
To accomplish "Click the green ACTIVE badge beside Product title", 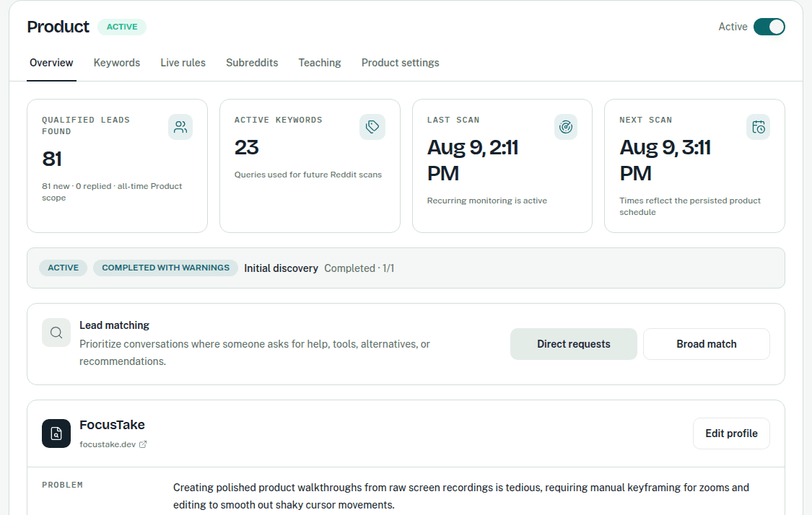I will pyautogui.click(x=122, y=27).
